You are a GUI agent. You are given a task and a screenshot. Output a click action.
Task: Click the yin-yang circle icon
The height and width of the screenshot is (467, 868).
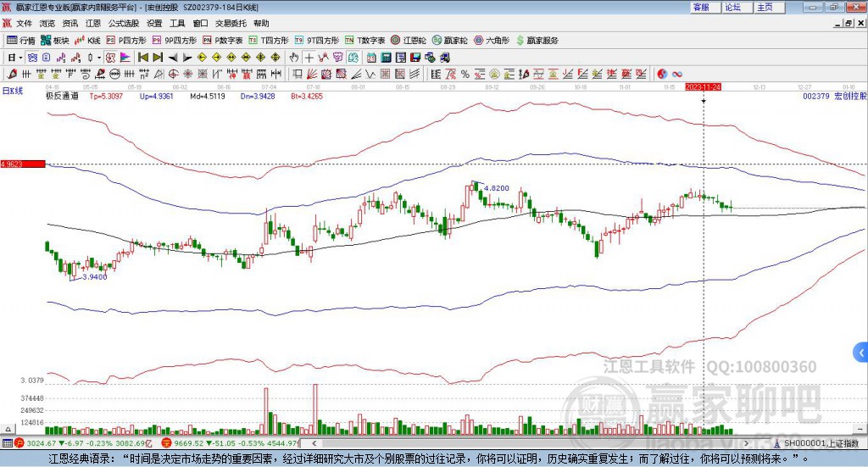[662, 74]
